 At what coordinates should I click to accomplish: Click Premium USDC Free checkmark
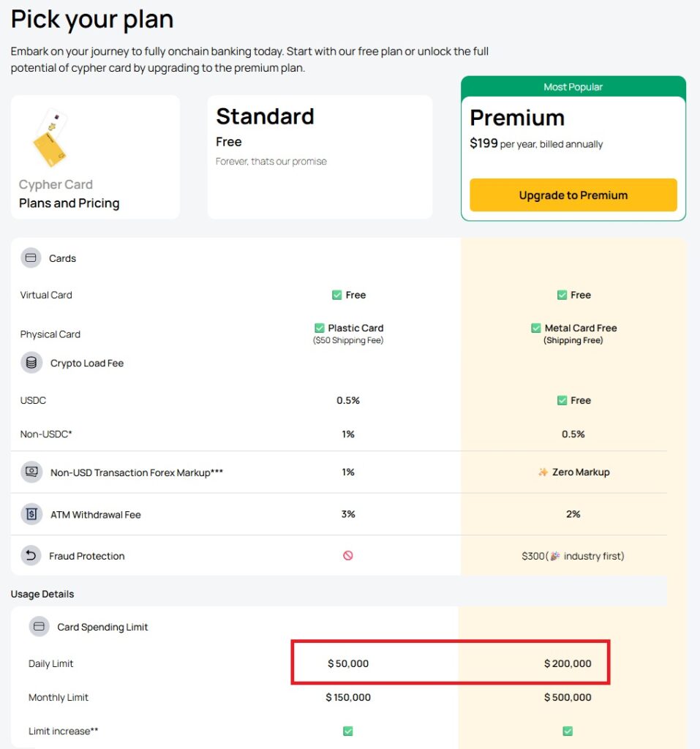pos(562,400)
